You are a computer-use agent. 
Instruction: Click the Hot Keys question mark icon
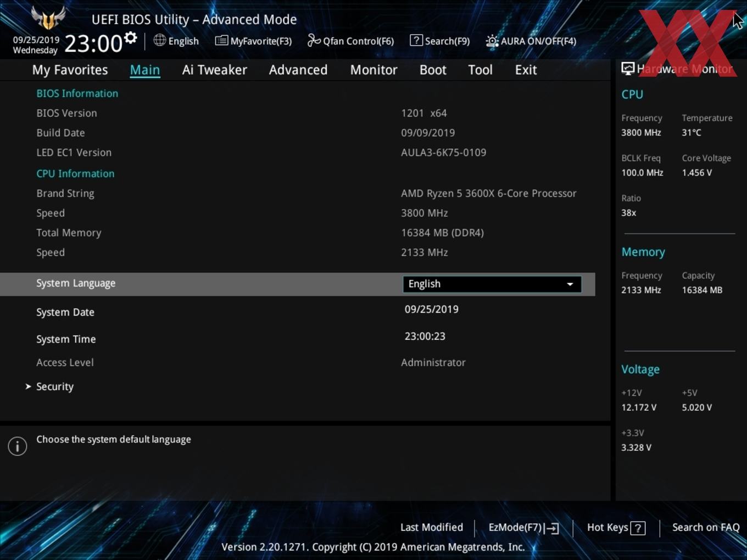tap(638, 528)
